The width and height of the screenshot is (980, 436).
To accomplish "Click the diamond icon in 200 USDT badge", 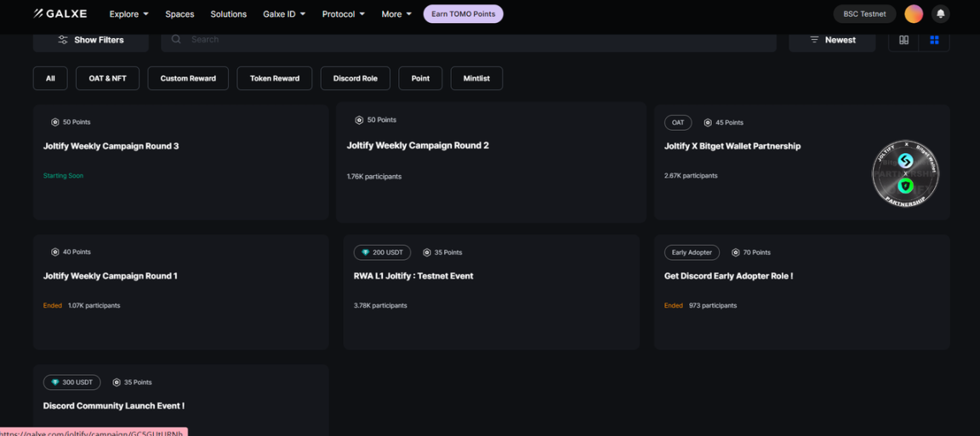I will point(365,252).
